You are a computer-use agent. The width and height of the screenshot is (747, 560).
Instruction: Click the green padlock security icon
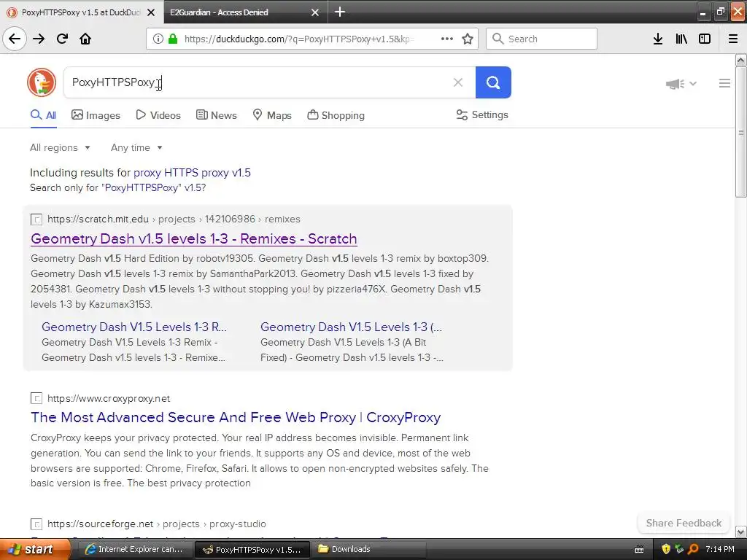173,39
